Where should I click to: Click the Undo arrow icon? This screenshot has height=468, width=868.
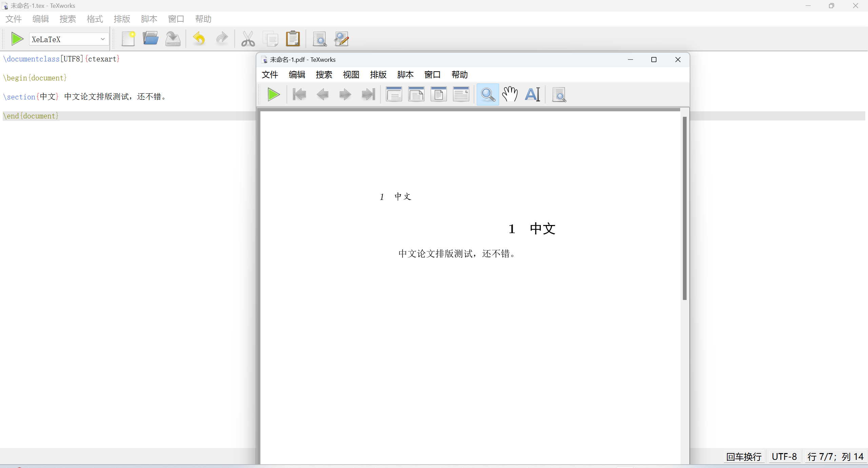[199, 39]
